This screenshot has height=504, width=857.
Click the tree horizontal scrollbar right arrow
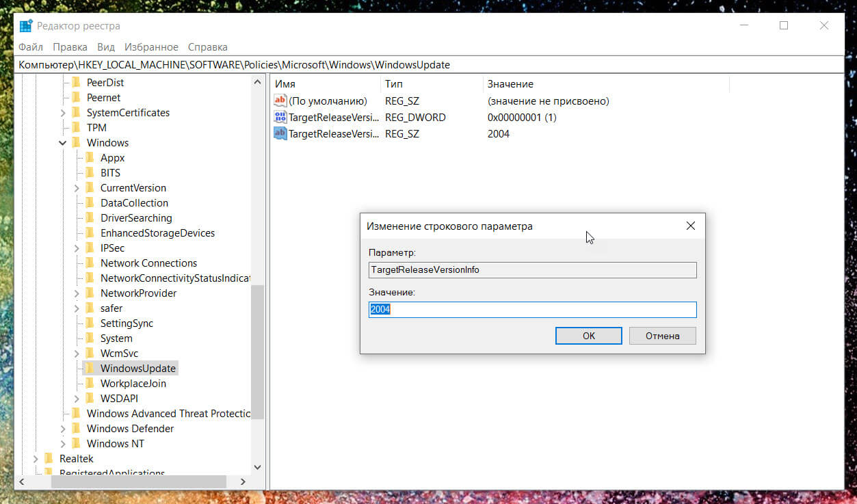point(243,482)
